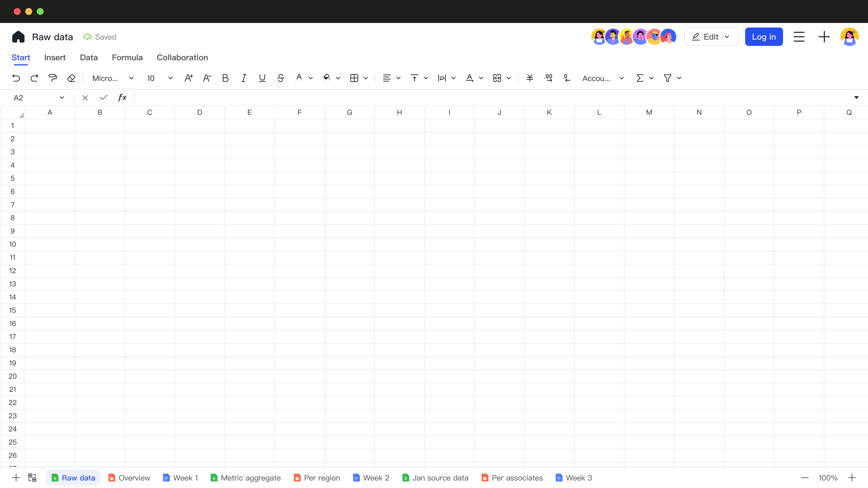Toggle underline formatting

point(262,78)
